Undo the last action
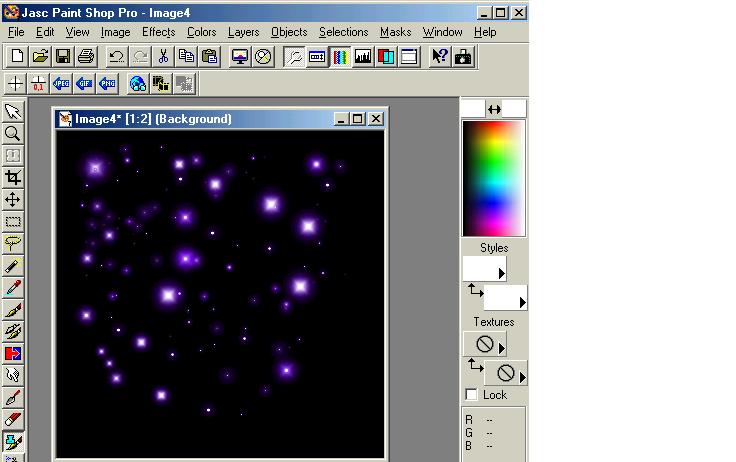The height and width of the screenshot is (462, 736). [x=116, y=57]
